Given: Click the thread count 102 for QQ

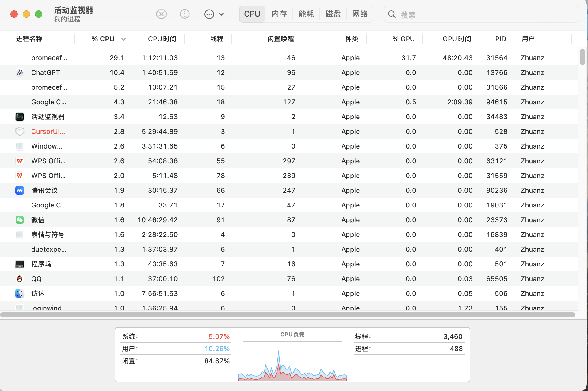Looking at the screenshot, I should tap(219, 279).
